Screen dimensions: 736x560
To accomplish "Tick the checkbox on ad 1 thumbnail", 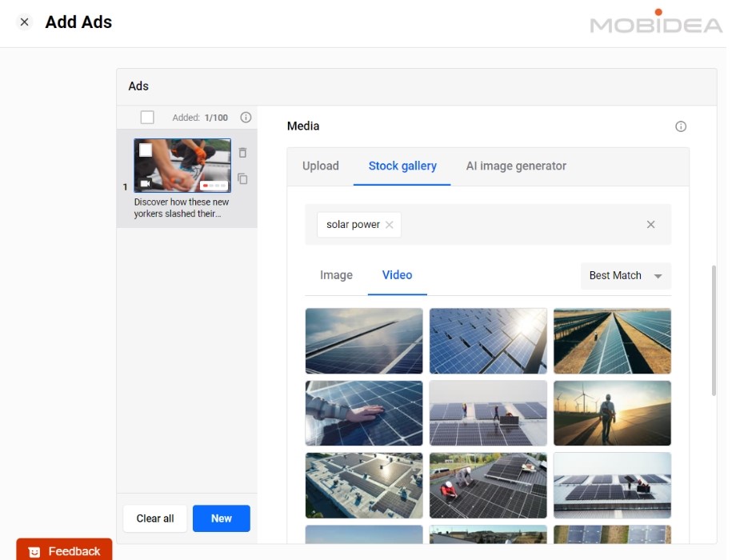I will pos(146,150).
